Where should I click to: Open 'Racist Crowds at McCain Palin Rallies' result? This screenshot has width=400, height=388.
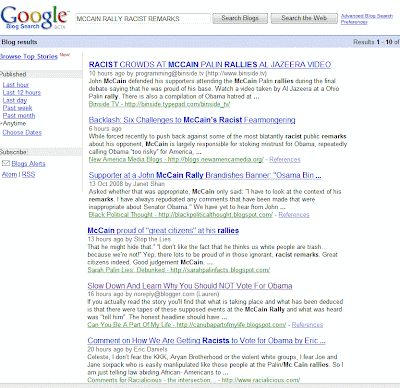[210, 64]
